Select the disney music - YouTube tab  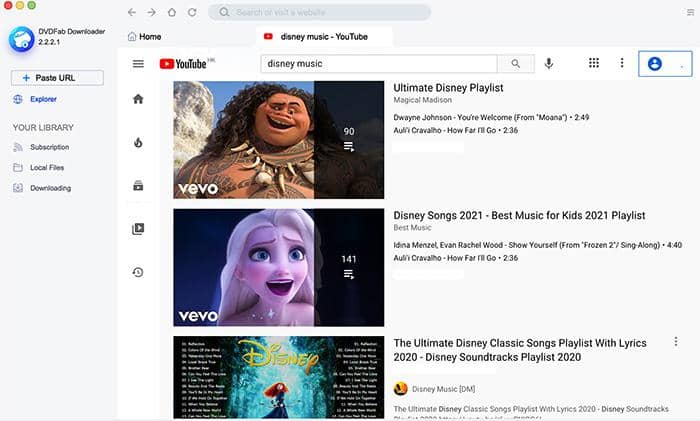(324, 37)
